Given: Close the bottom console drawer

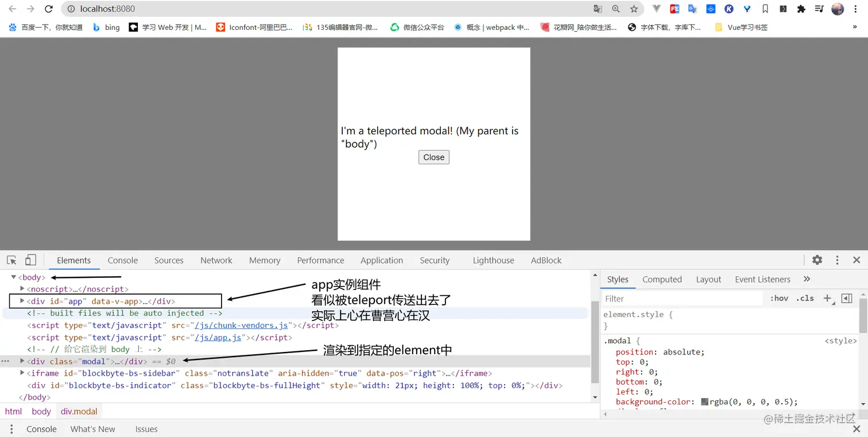Looking at the screenshot, I should 857,429.
